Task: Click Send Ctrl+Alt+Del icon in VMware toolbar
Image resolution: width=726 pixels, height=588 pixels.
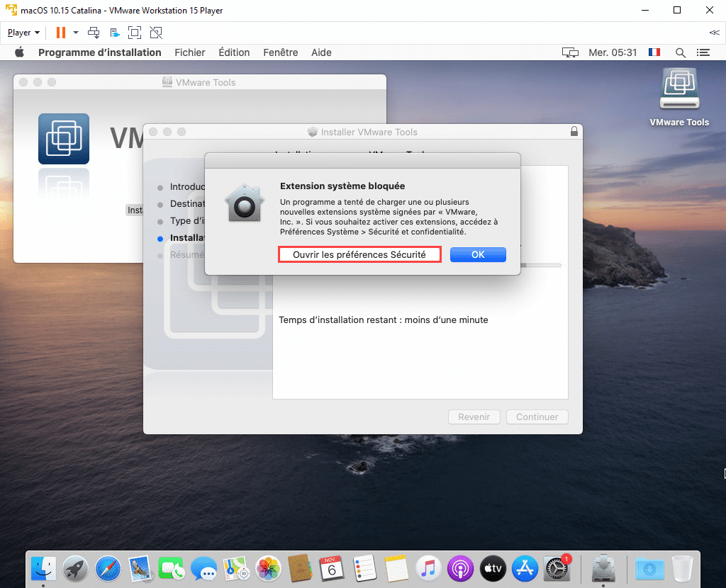Action: tap(94, 33)
